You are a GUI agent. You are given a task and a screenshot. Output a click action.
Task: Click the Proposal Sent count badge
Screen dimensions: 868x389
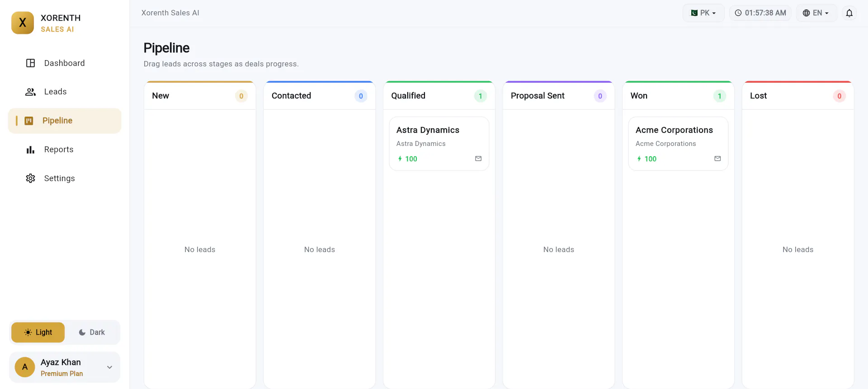pyautogui.click(x=600, y=96)
